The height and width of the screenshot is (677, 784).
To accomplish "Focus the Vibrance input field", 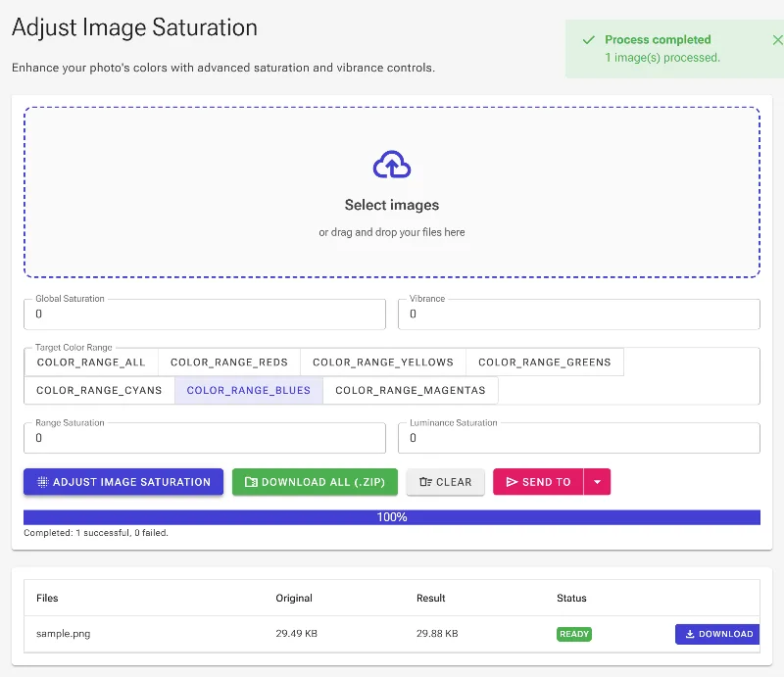I will (578, 314).
